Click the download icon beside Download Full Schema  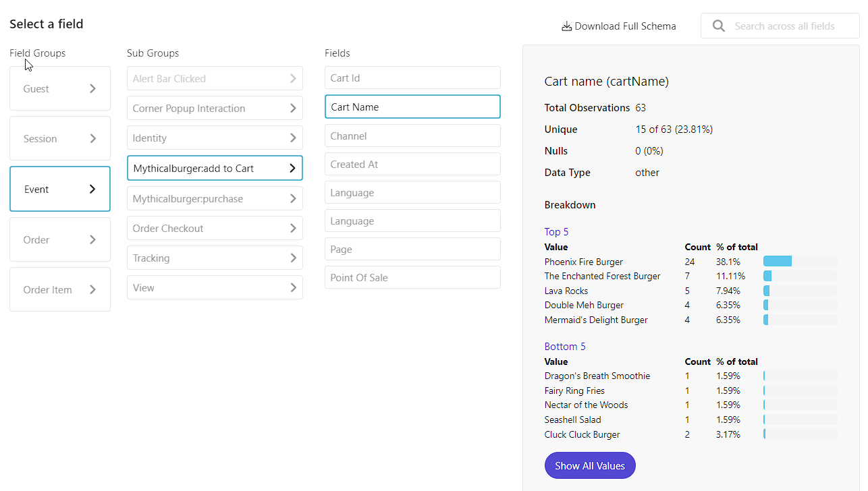click(x=566, y=26)
